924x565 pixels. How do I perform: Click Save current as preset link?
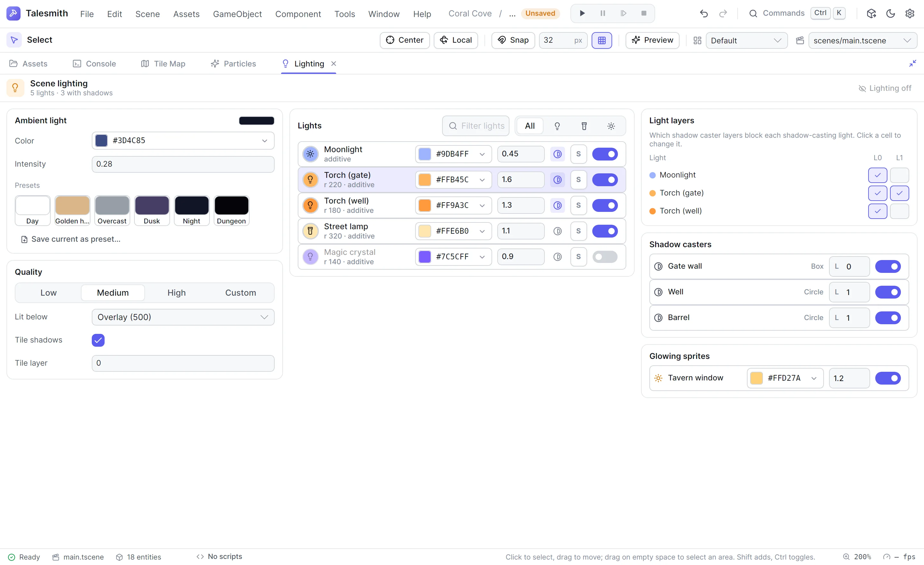click(x=71, y=239)
